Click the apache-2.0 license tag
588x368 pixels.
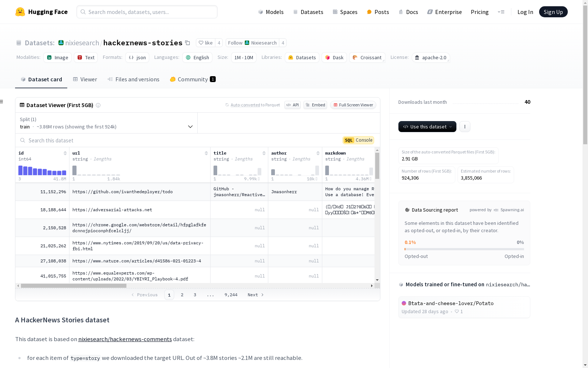pos(431,57)
